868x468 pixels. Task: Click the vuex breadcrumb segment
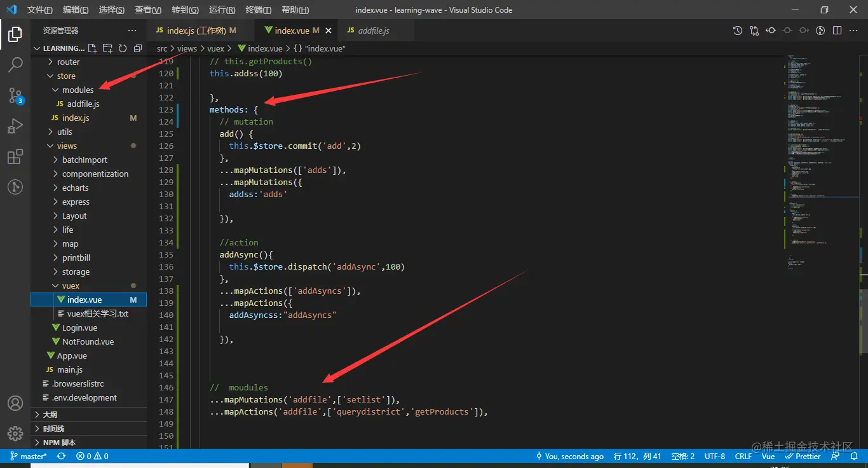(216, 48)
